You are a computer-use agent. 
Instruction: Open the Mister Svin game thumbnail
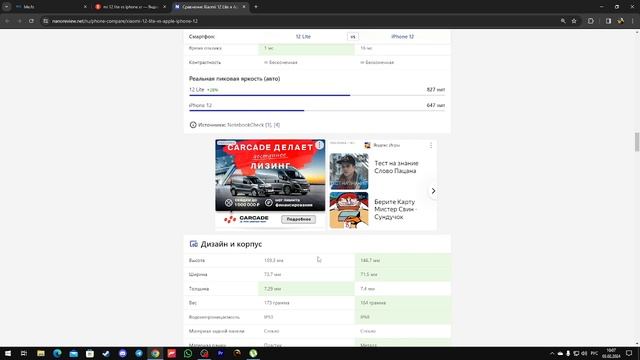(349, 210)
